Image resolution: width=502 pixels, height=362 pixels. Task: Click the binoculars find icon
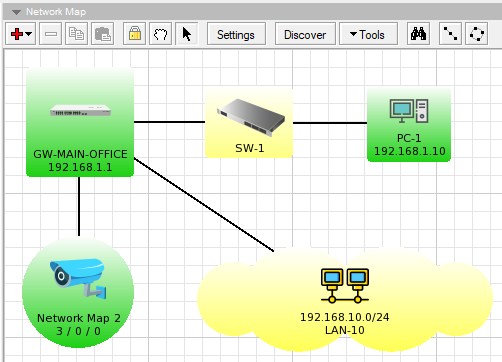pos(418,34)
